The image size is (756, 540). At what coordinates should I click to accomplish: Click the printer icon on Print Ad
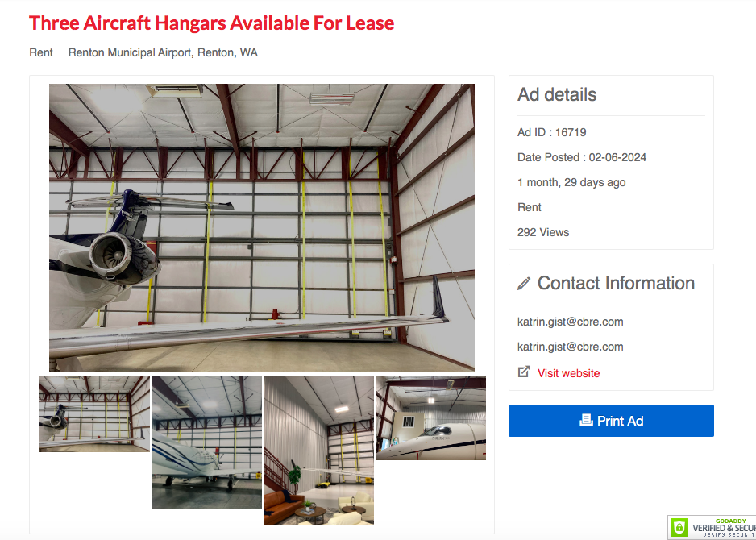[586, 420]
